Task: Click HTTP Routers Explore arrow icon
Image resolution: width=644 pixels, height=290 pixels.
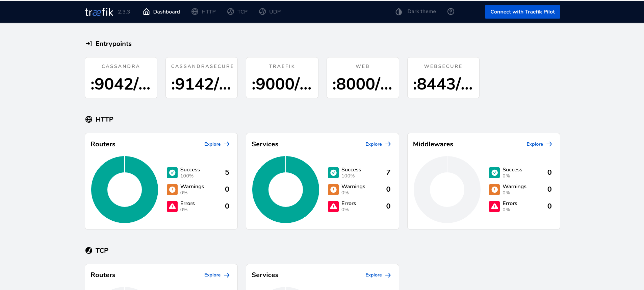Action: tap(227, 144)
